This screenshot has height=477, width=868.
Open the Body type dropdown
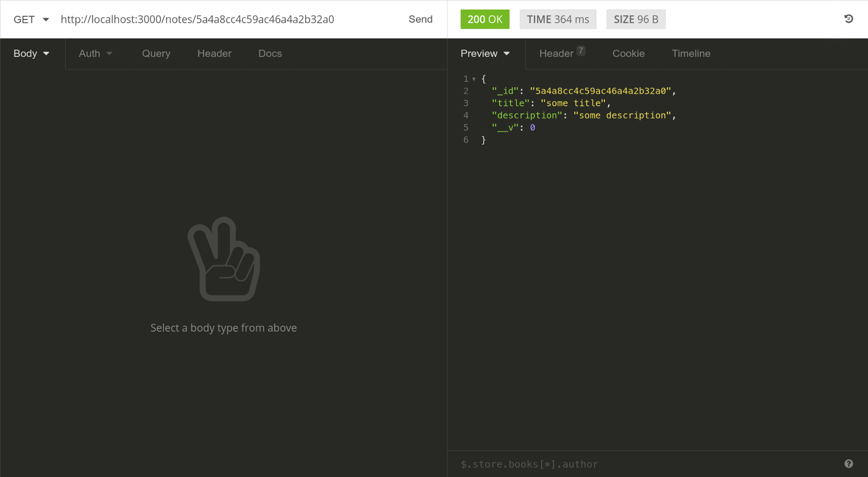pos(31,54)
